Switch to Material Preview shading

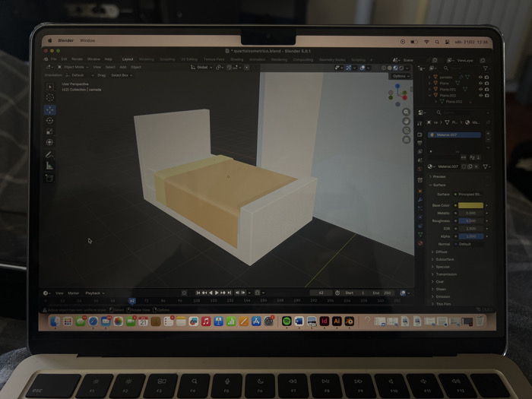pyautogui.click(x=395, y=68)
